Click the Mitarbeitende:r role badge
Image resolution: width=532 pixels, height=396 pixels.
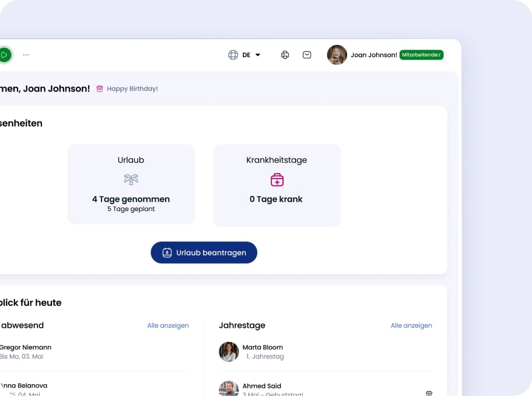point(421,55)
